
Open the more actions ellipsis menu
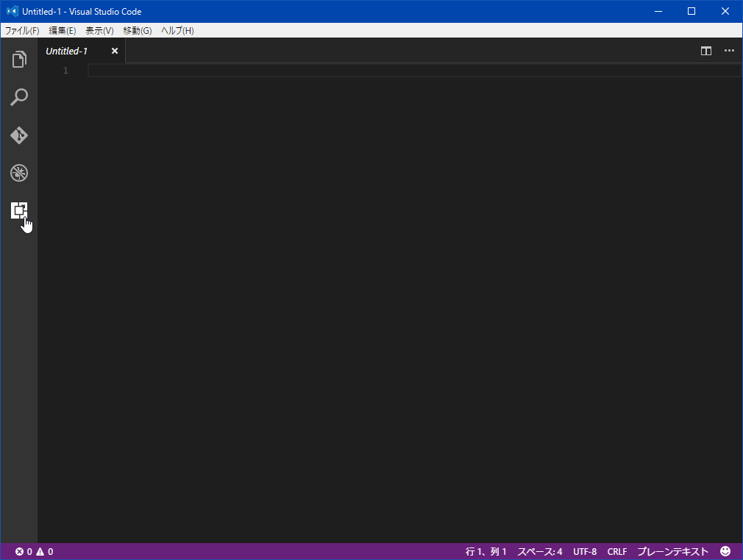click(729, 51)
